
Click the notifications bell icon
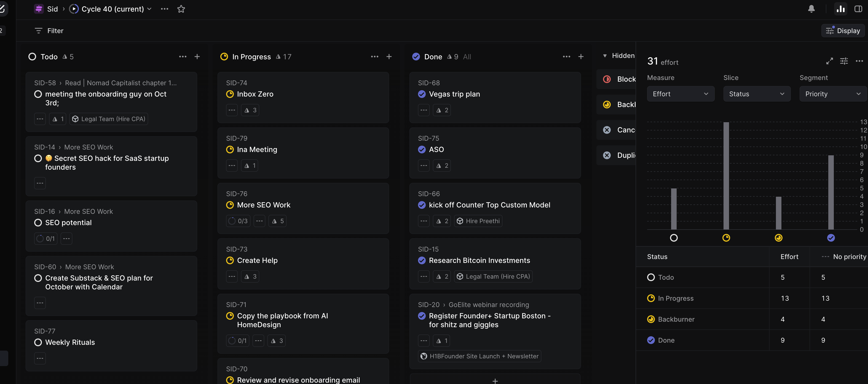click(811, 9)
